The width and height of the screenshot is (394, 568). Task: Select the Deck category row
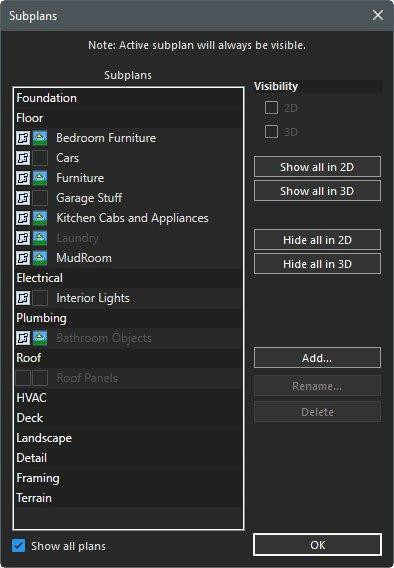pos(129,418)
